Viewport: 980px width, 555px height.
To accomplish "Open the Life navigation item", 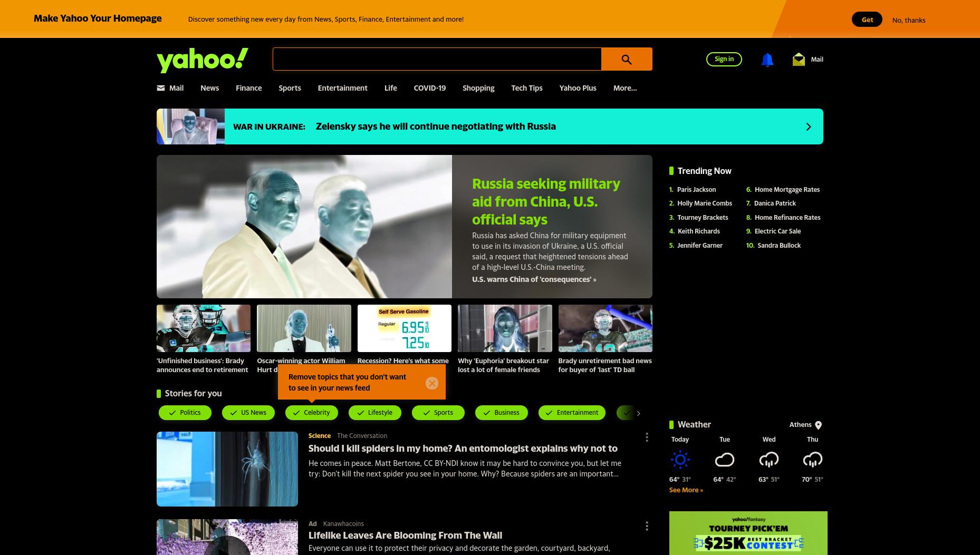I will click(x=390, y=88).
